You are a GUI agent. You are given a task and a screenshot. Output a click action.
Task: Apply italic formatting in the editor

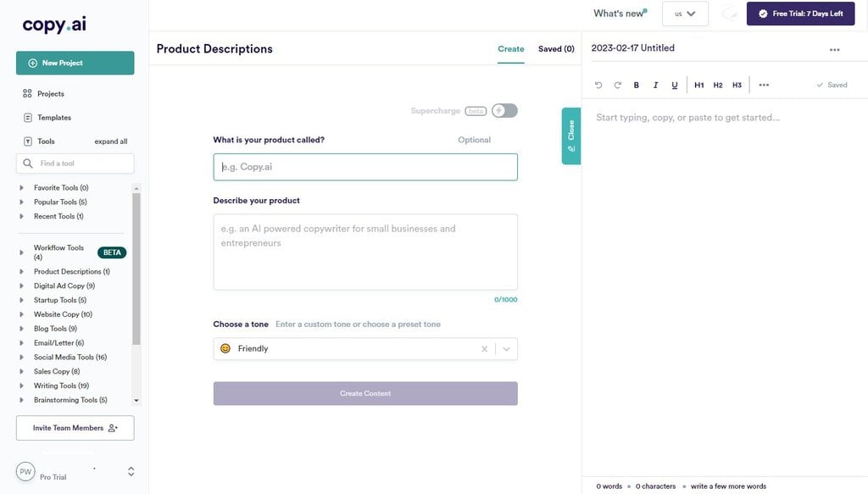tap(655, 85)
